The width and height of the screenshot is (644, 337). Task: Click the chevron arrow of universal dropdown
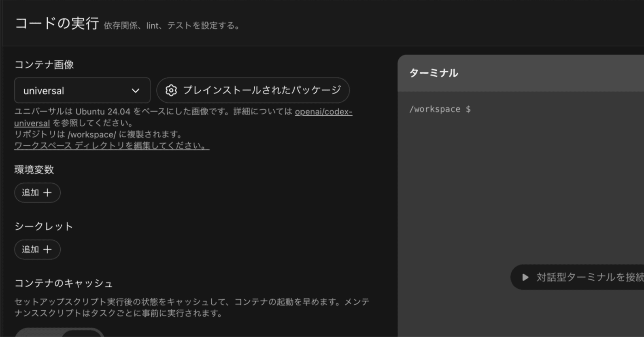136,91
